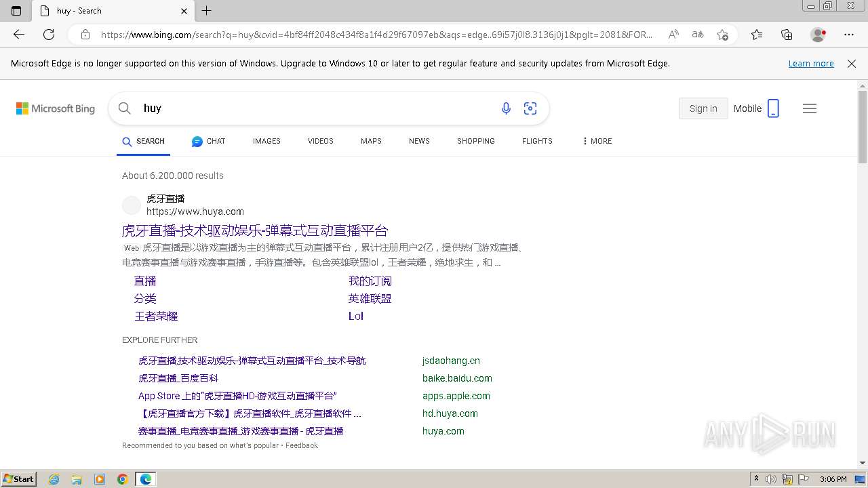868x488 pixels.
Task: Click baike.baidu.com domain text
Action: pos(457,378)
